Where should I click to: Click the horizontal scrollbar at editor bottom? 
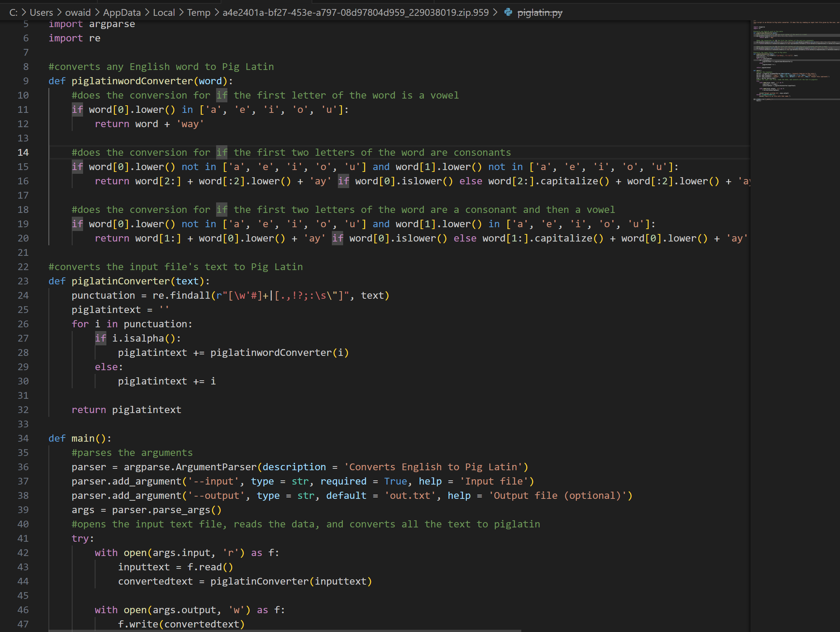click(x=285, y=630)
